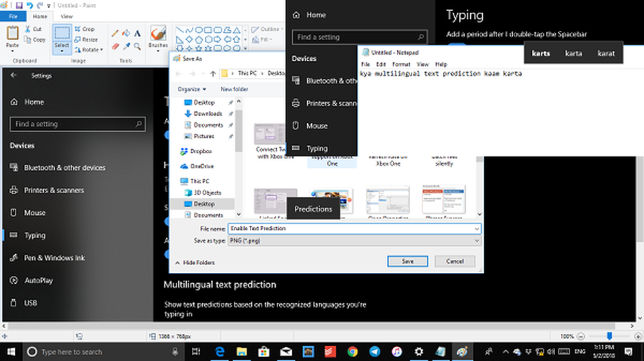This screenshot has height=361, width=644.
Task: Click Up arrow in Save As navigation
Action: (213, 74)
